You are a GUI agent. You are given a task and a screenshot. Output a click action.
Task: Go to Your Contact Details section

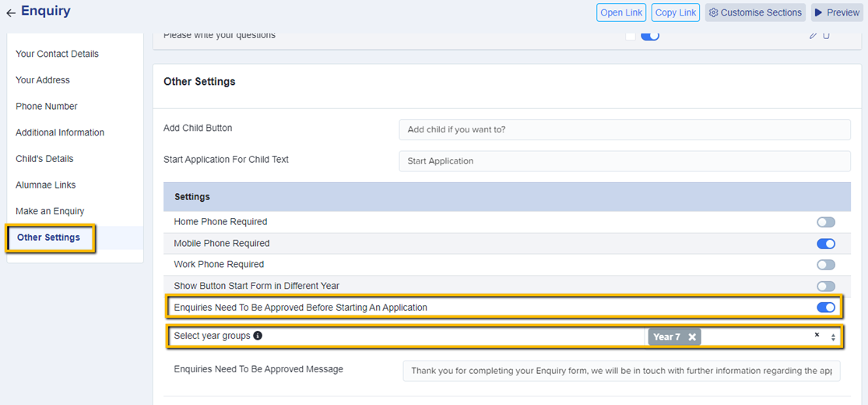pos(57,54)
